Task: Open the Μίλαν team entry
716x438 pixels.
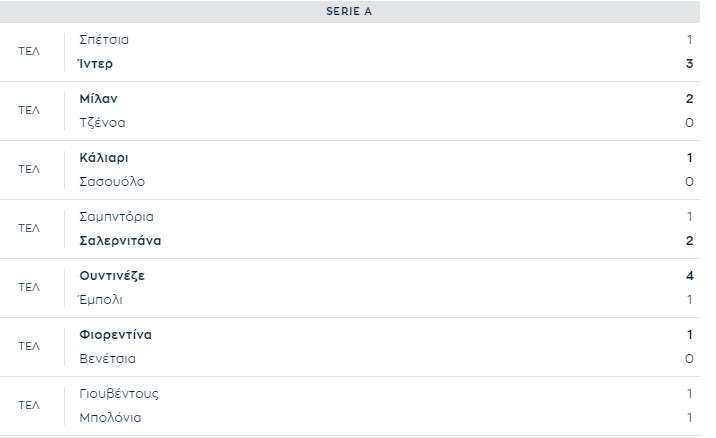Action: coord(98,99)
